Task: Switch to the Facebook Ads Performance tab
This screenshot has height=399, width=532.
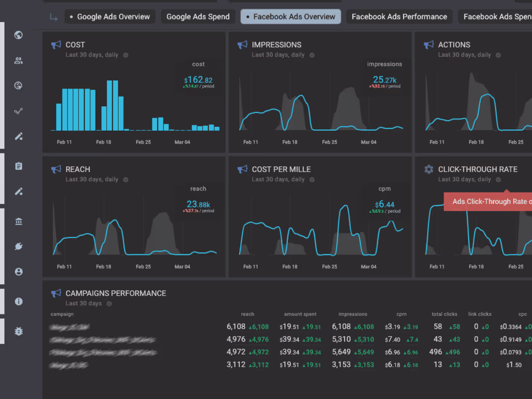Action: click(399, 16)
